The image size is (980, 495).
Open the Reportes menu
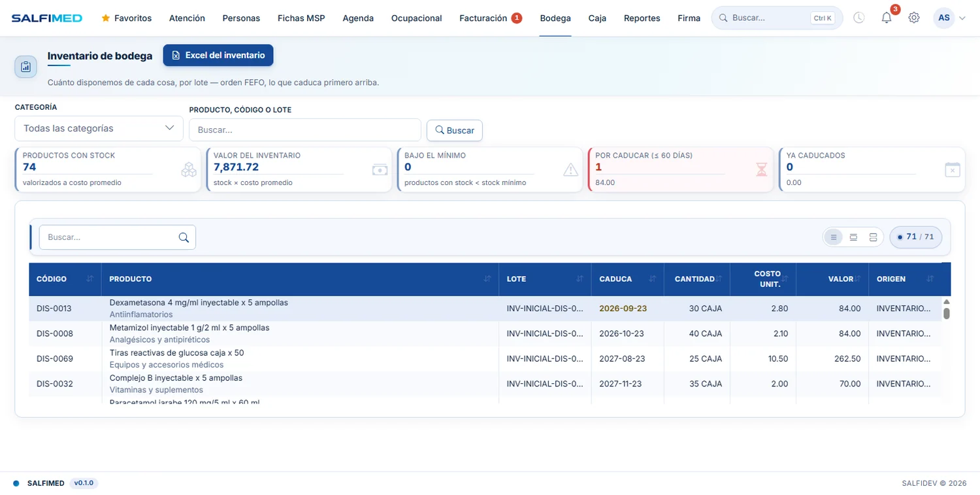[642, 18]
